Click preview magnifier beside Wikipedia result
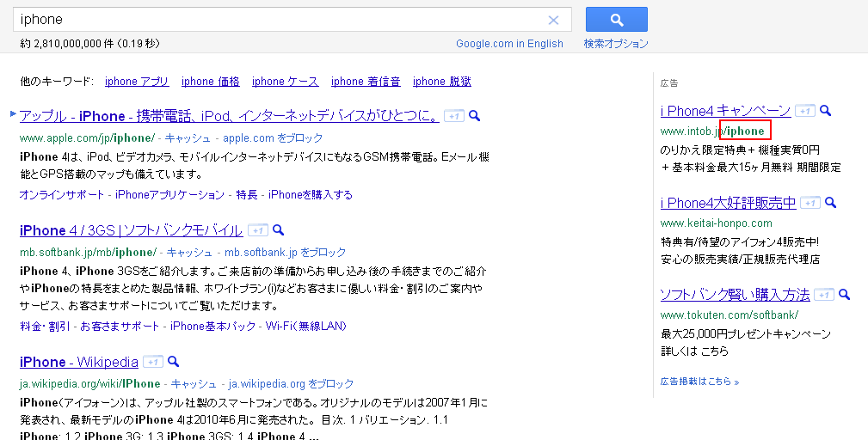Screen dimensions: 868x440 173,362
